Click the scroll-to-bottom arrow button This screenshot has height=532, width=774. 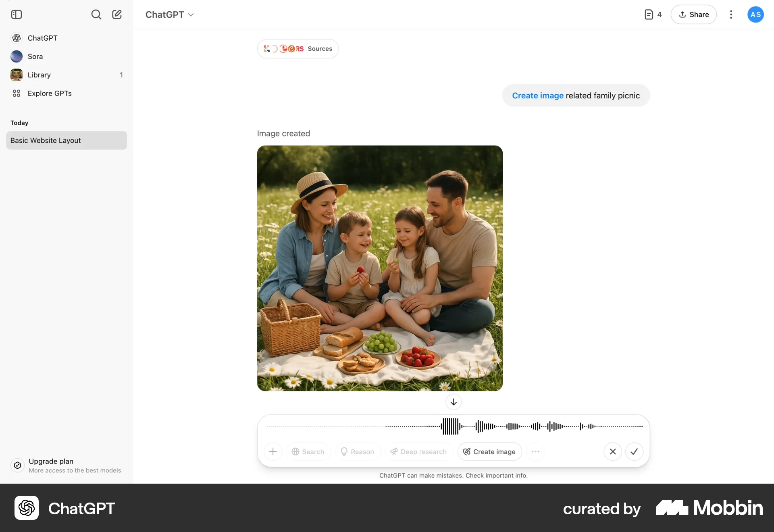453,402
